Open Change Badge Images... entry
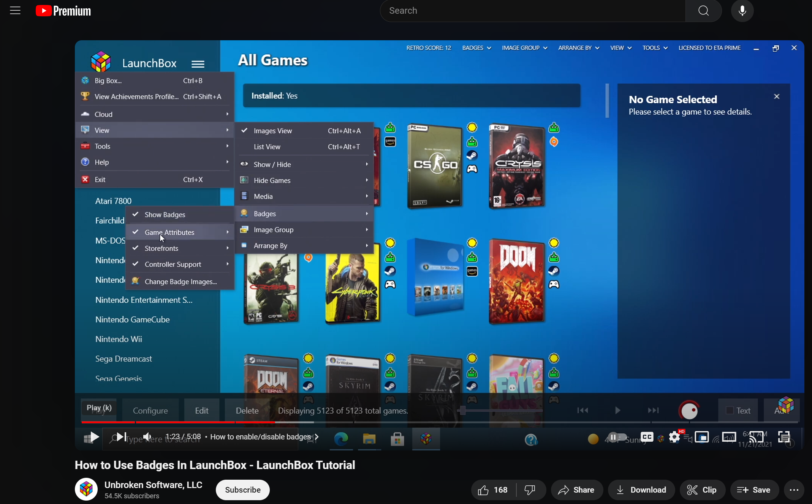Screen dimensions: 812x504 180,282
